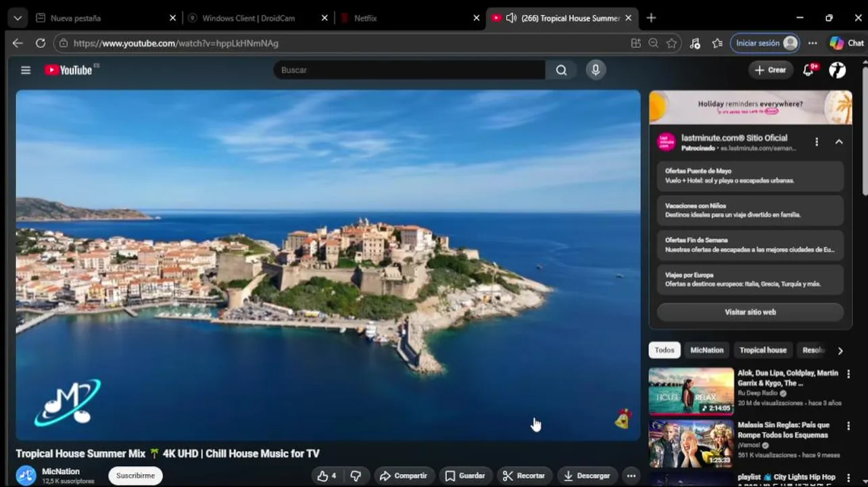
Task: Show more filter chips with the right arrow
Action: pos(840,350)
